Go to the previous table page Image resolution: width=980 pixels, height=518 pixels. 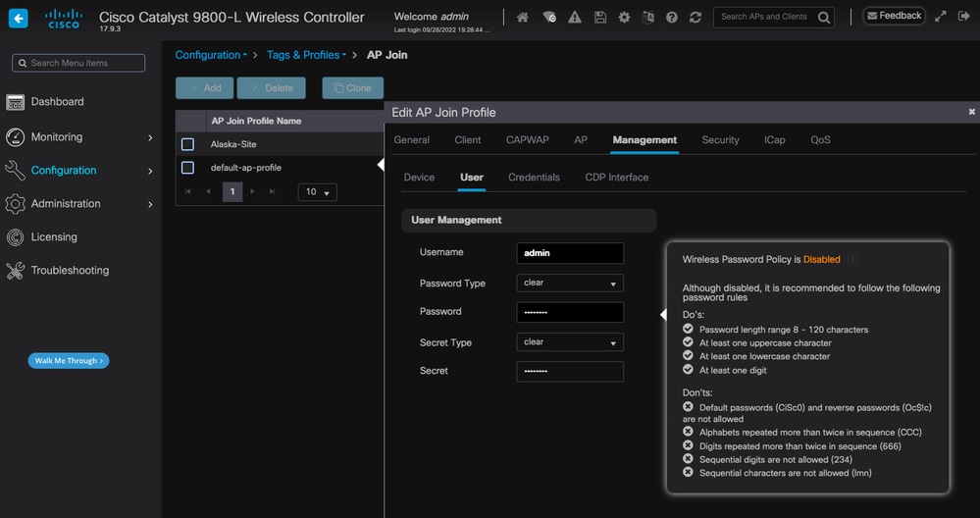pyautogui.click(x=208, y=191)
